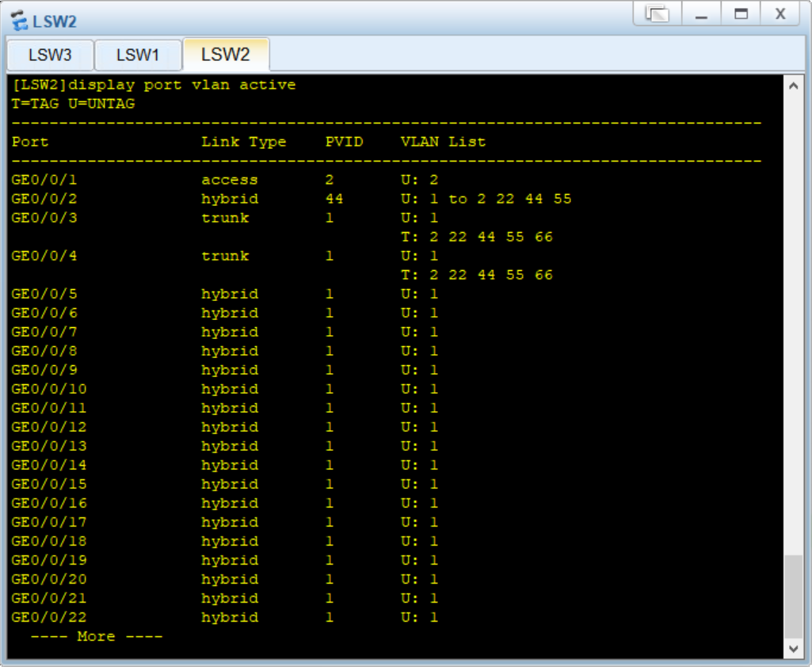Maximize the LSW2 window
This screenshot has width=812, height=667.
coord(741,13)
